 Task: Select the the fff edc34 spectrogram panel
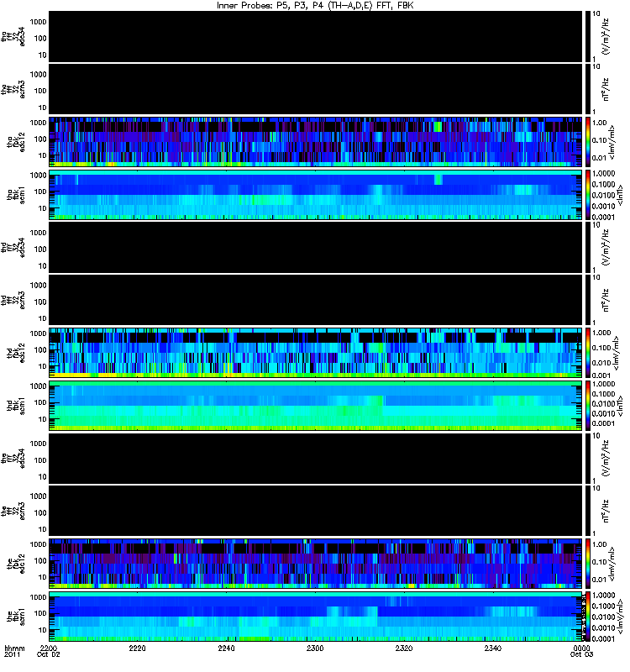tap(316, 458)
